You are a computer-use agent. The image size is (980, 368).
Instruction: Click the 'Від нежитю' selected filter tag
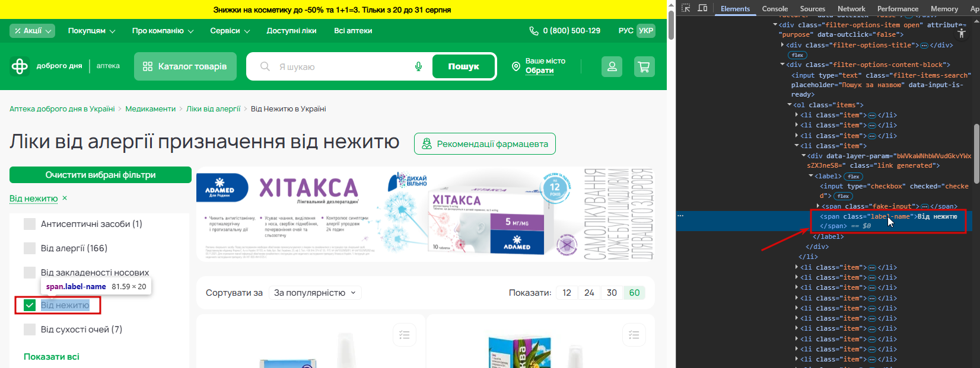click(34, 199)
